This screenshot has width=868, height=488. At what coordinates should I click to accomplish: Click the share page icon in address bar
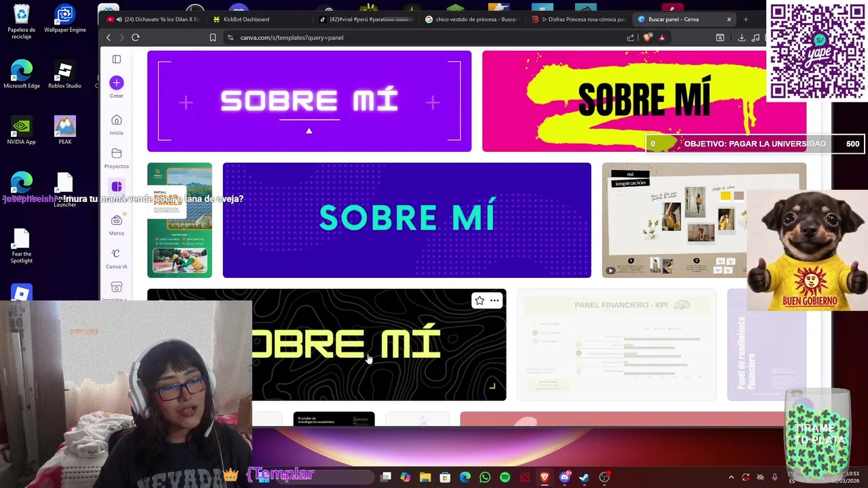(631, 38)
